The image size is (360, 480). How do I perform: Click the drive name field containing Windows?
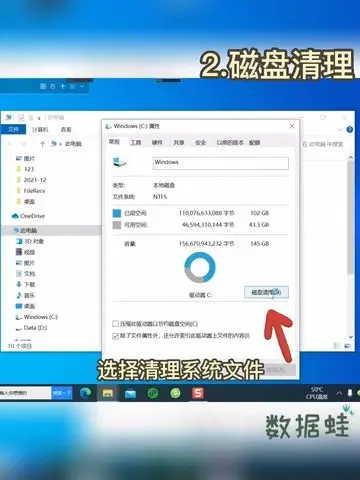pyautogui.click(x=221, y=163)
